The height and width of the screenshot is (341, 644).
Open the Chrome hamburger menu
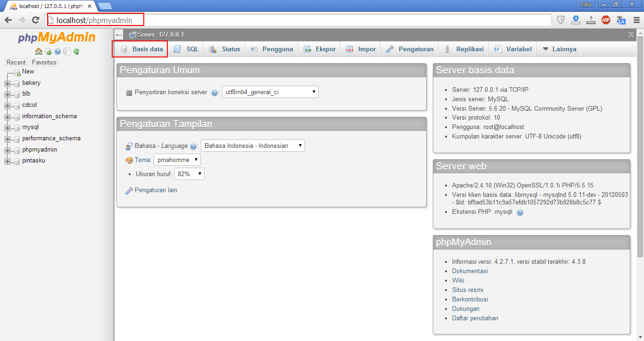point(636,20)
